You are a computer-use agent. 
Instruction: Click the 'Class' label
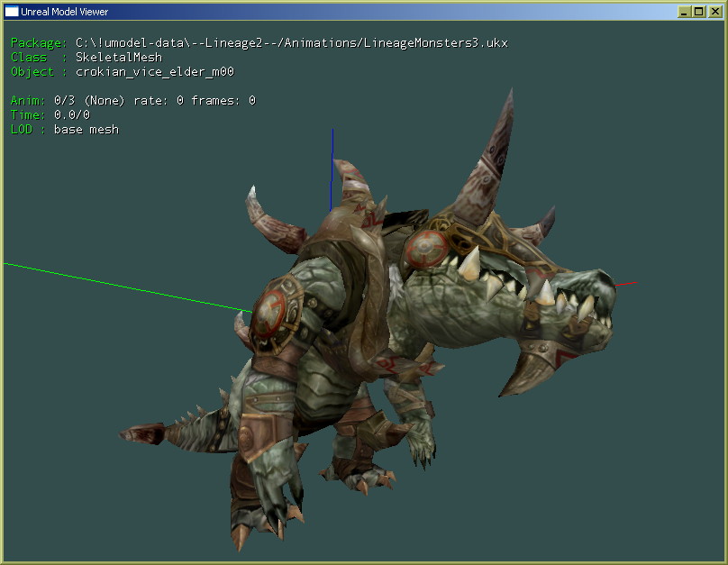(x=28, y=57)
